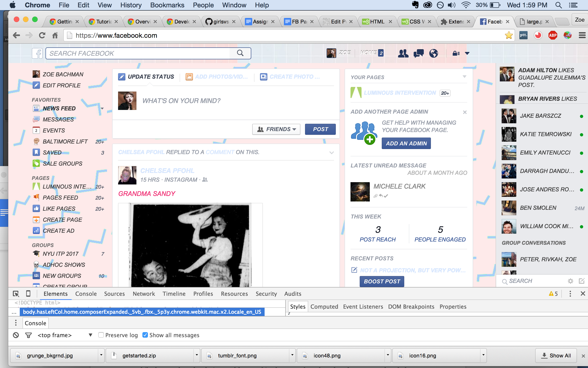
Task: Switch to the Console tab in DevTools
Action: pos(86,294)
